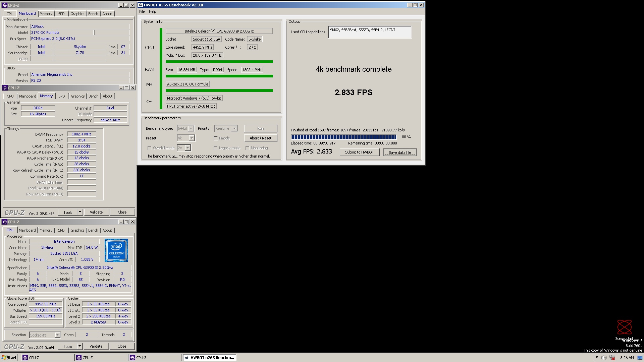Enable the Monitoring checkbox

[248, 148]
